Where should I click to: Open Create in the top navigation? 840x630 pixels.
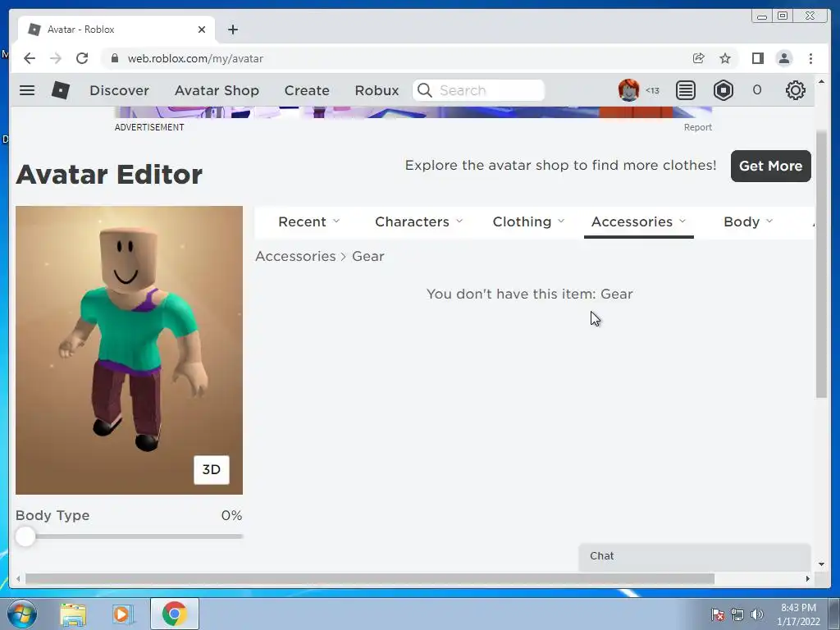point(307,90)
